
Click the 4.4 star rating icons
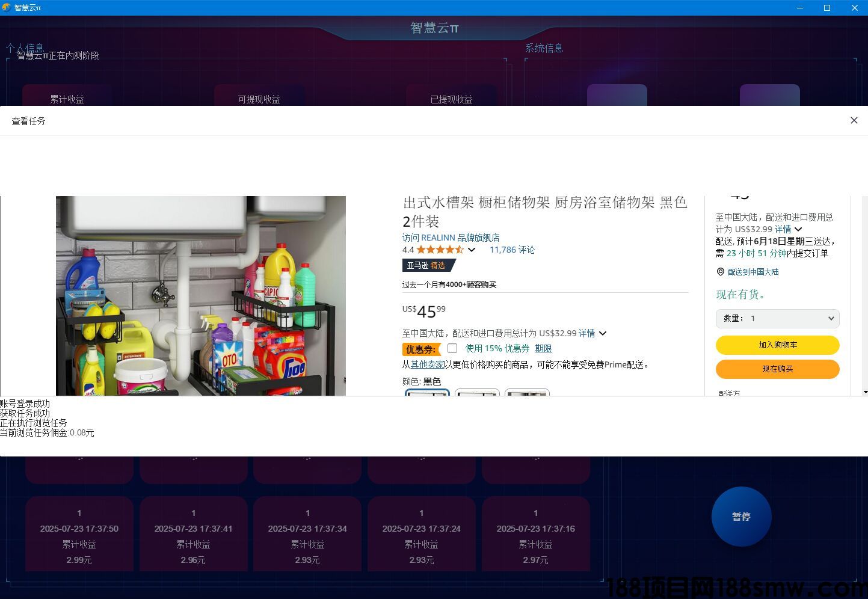(440, 250)
